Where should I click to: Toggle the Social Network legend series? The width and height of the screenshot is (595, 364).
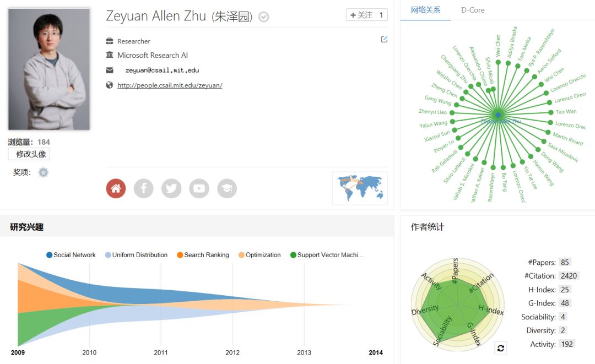71,255
